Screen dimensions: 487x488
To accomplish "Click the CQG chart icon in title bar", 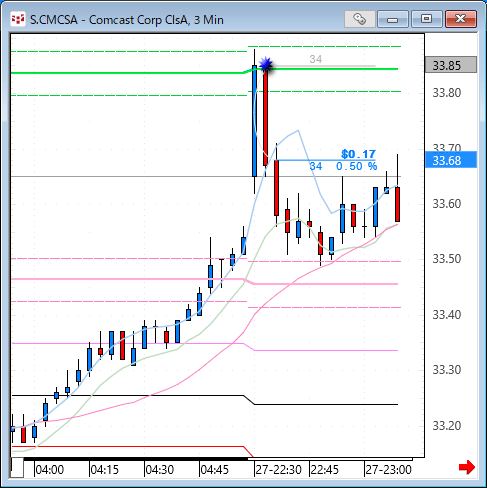I will point(18,19).
